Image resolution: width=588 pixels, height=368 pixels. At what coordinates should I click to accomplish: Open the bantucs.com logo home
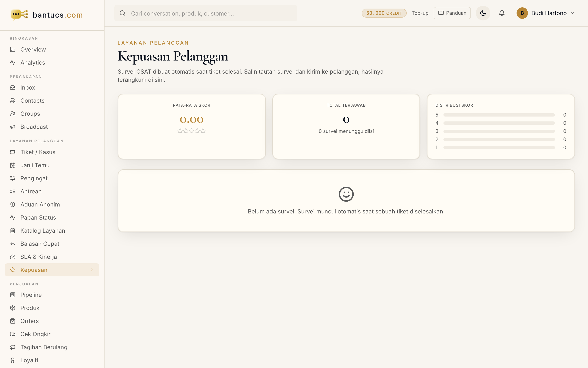[47, 15]
